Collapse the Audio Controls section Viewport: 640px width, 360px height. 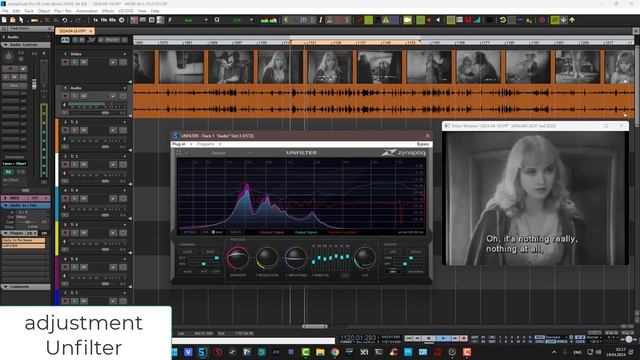6,44
